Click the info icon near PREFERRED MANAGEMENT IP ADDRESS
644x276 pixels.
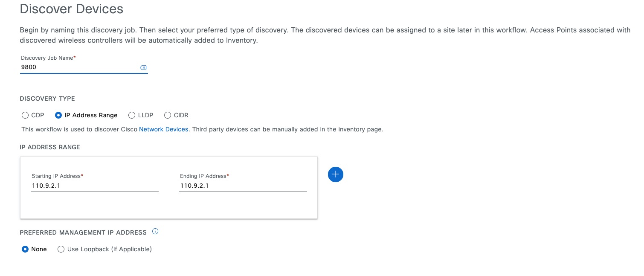point(155,231)
